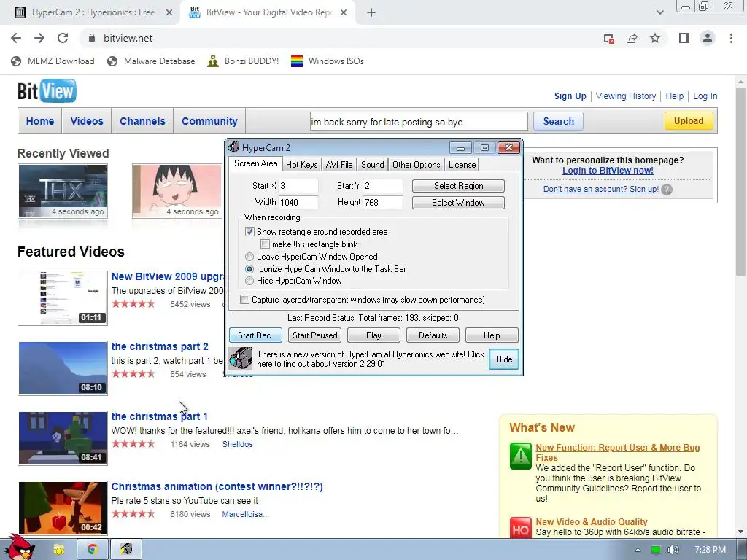Switch to the AVI File tab
Viewport: 747px width, 560px height.
pos(339,165)
